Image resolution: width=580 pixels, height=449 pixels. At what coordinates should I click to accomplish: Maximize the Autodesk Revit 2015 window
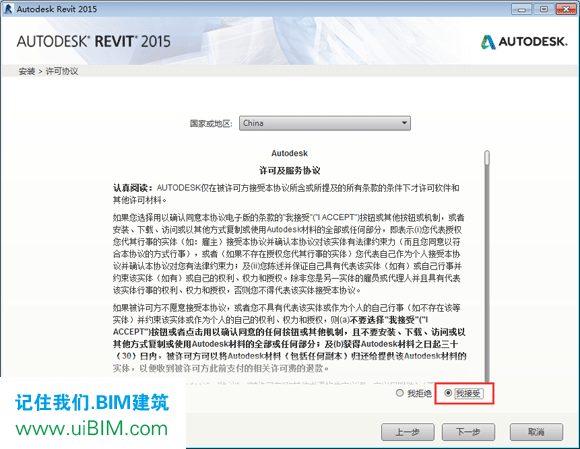tap(543, 9)
